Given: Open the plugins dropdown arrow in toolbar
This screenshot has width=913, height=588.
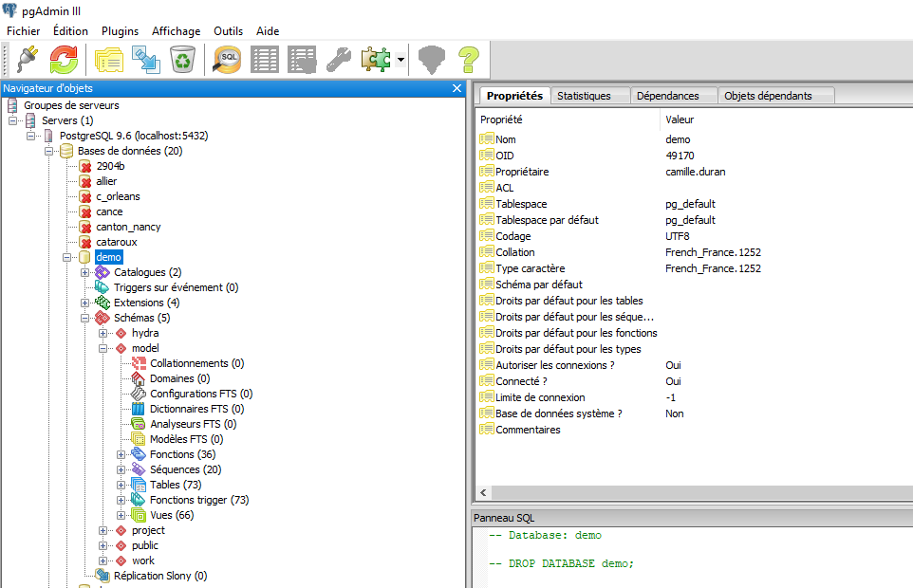Looking at the screenshot, I should 401,60.
